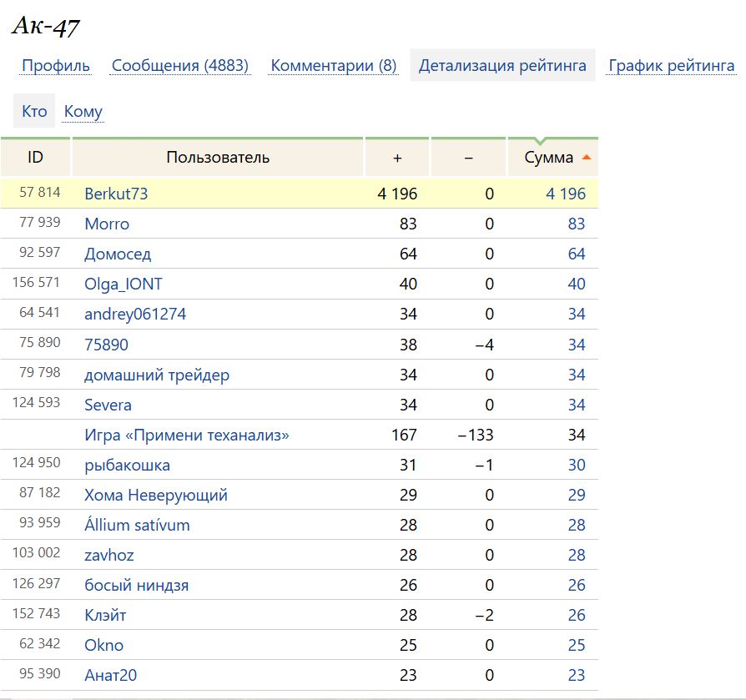
Task: Open user Хома Неверующий link
Action: pos(156,495)
